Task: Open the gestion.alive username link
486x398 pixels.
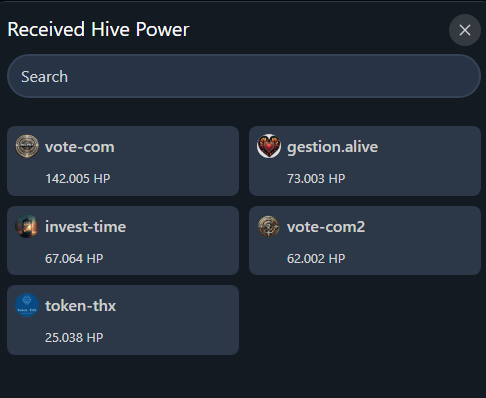Action: [x=332, y=147]
